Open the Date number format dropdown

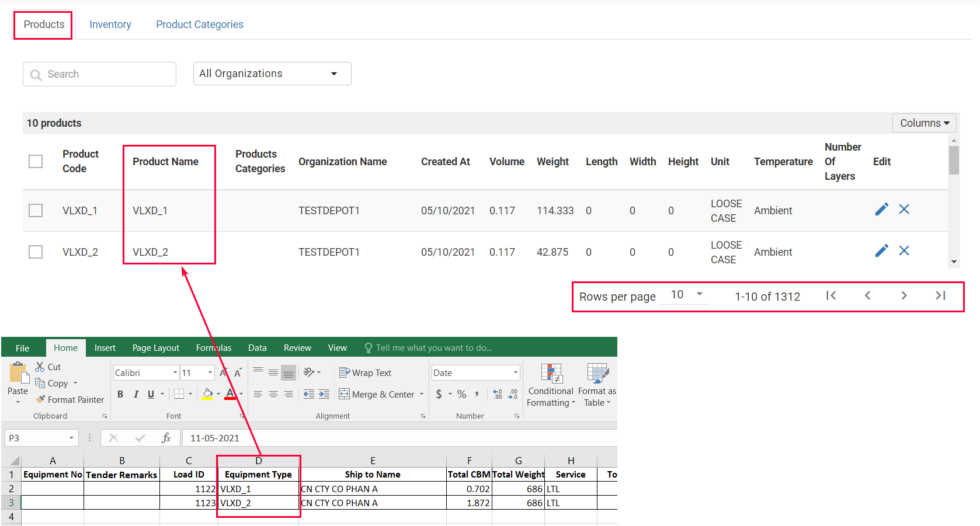coord(516,372)
